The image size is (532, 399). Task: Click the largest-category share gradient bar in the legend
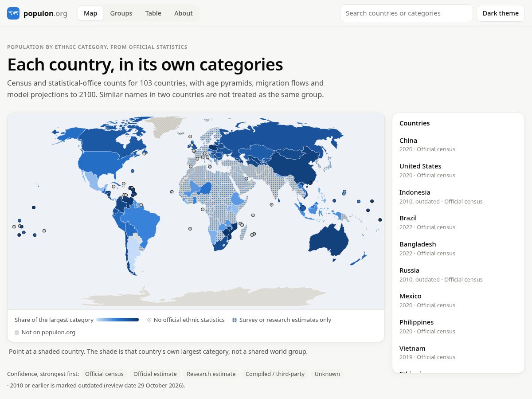(x=117, y=320)
